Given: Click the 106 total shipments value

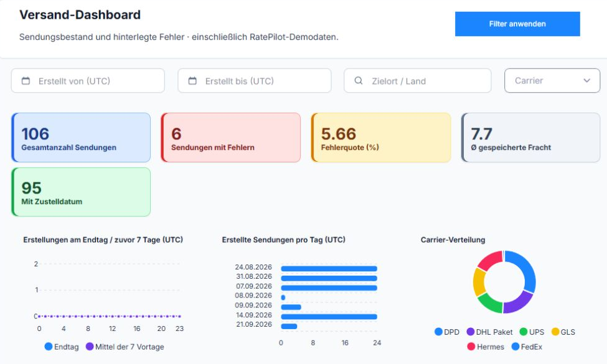Looking at the screenshot, I should click(x=35, y=134).
